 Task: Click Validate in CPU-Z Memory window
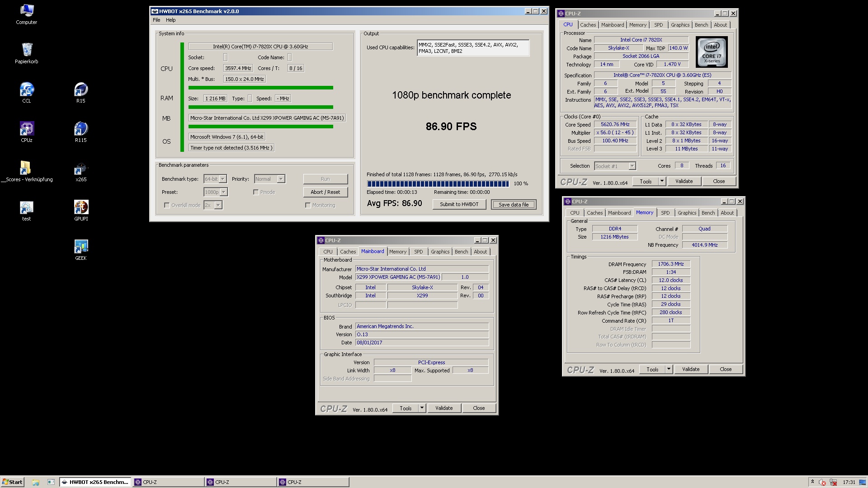(x=690, y=369)
